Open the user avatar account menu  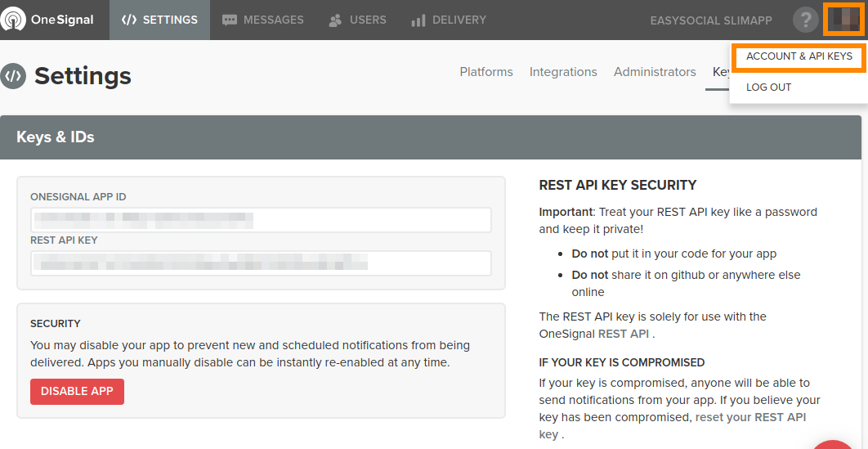tap(845, 20)
